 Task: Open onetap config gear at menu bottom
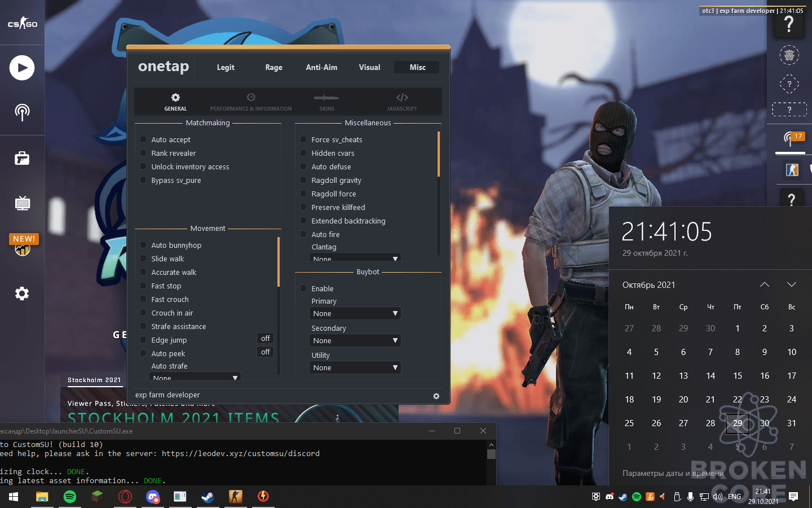click(436, 396)
